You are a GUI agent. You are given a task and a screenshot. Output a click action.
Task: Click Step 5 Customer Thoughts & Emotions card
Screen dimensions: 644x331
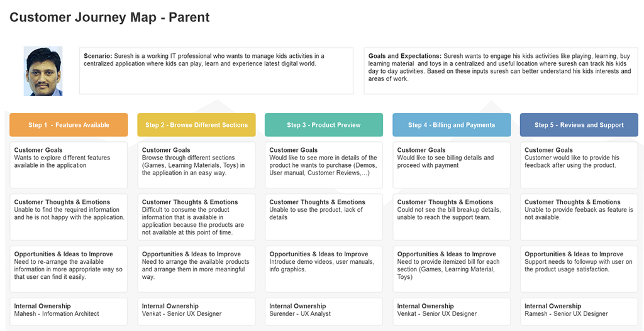579,217
